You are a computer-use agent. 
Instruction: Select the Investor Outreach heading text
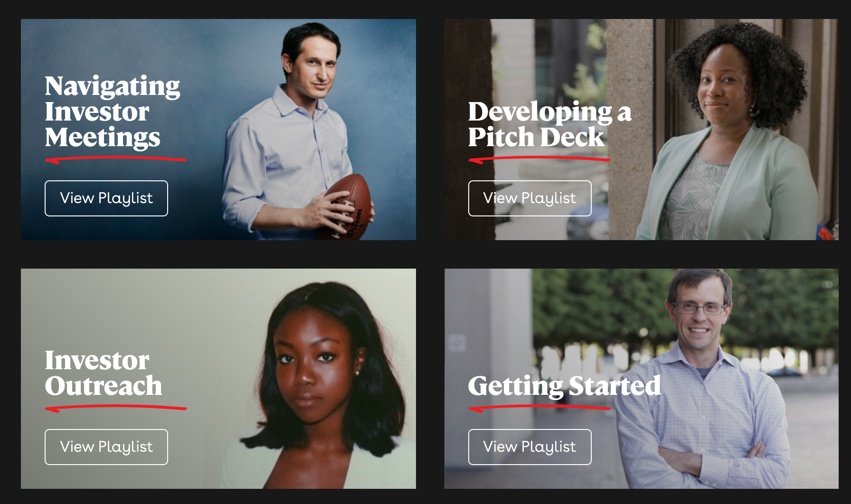coord(104,373)
